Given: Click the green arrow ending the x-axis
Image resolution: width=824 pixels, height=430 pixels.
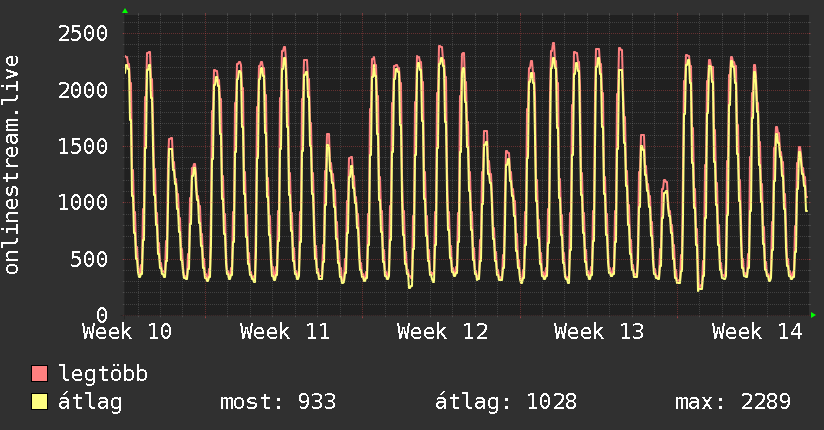Looking at the screenshot, I should (813, 315).
